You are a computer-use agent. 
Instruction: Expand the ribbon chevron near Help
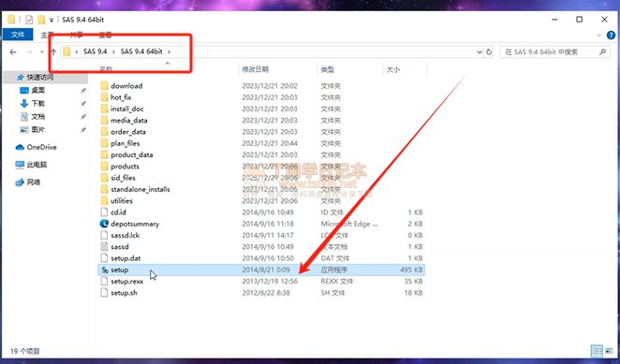[x=599, y=36]
